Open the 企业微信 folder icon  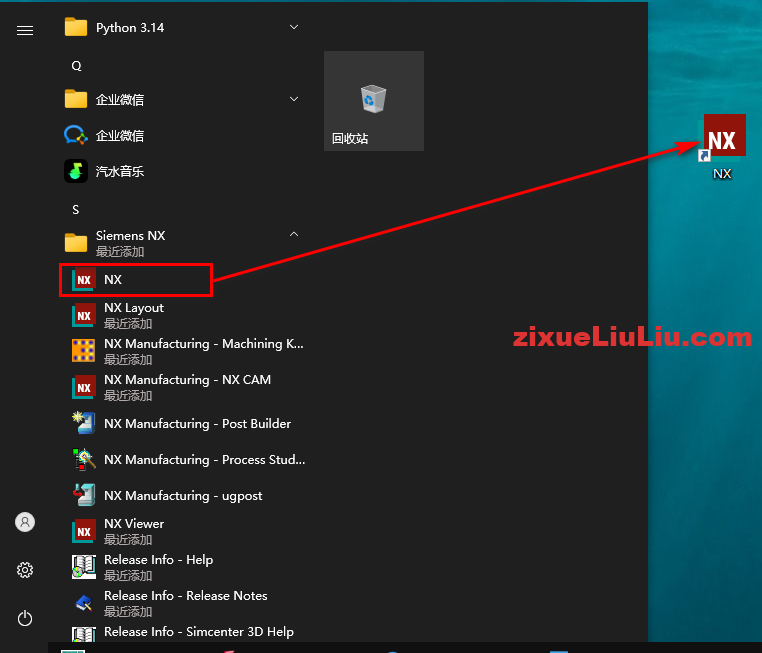click(76, 100)
